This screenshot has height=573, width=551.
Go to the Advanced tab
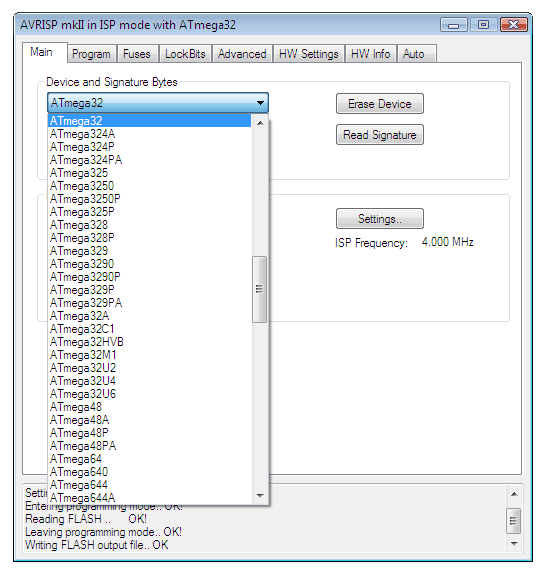coord(242,54)
